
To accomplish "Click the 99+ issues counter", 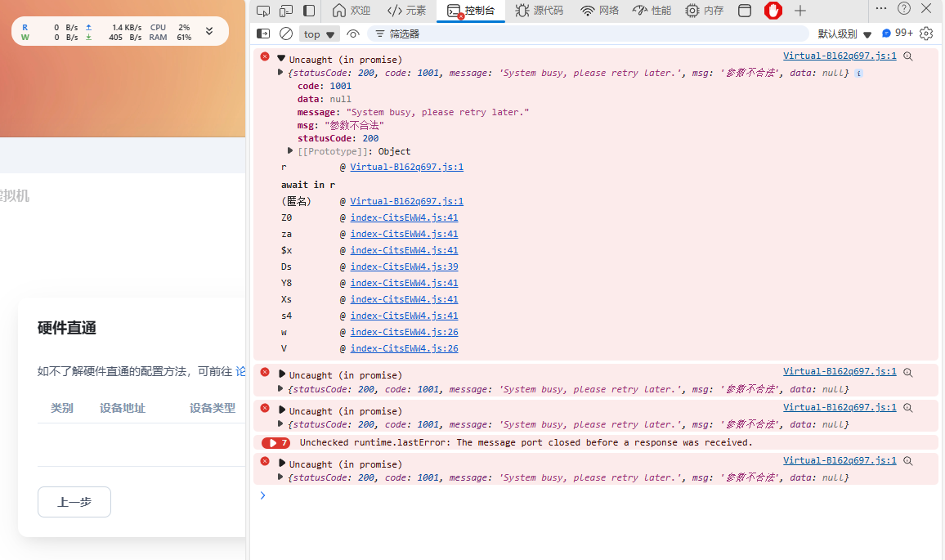I will [x=898, y=34].
